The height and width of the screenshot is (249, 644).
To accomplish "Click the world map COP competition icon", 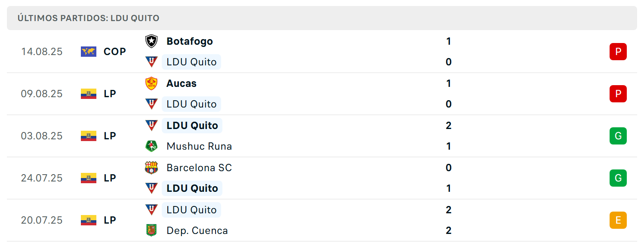I will (89, 52).
